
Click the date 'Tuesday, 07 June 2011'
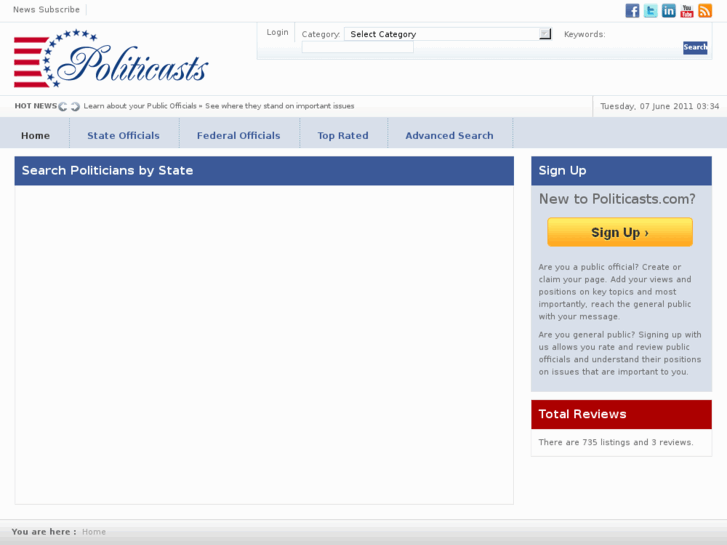pos(645,106)
